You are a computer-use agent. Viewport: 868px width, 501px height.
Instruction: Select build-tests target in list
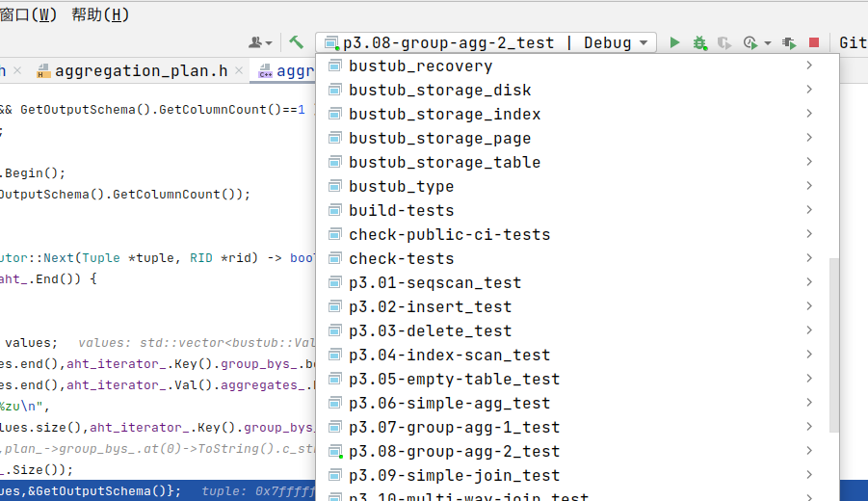point(401,210)
